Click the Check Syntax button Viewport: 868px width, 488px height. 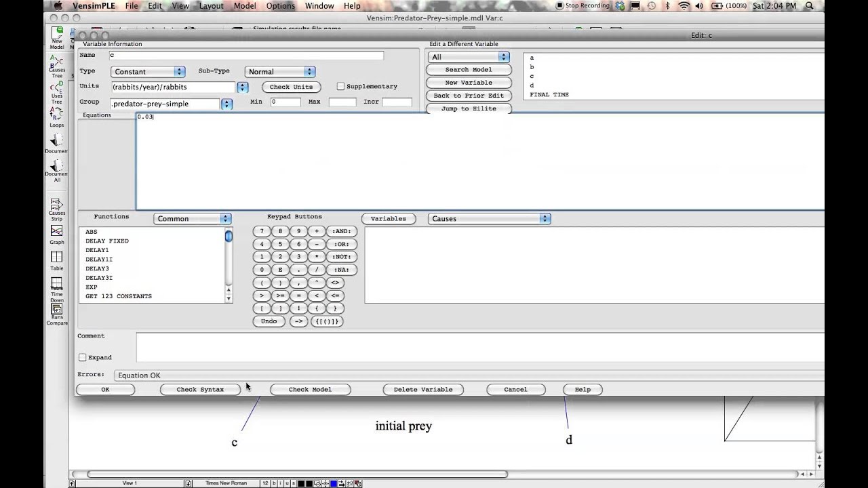(200, 390)
